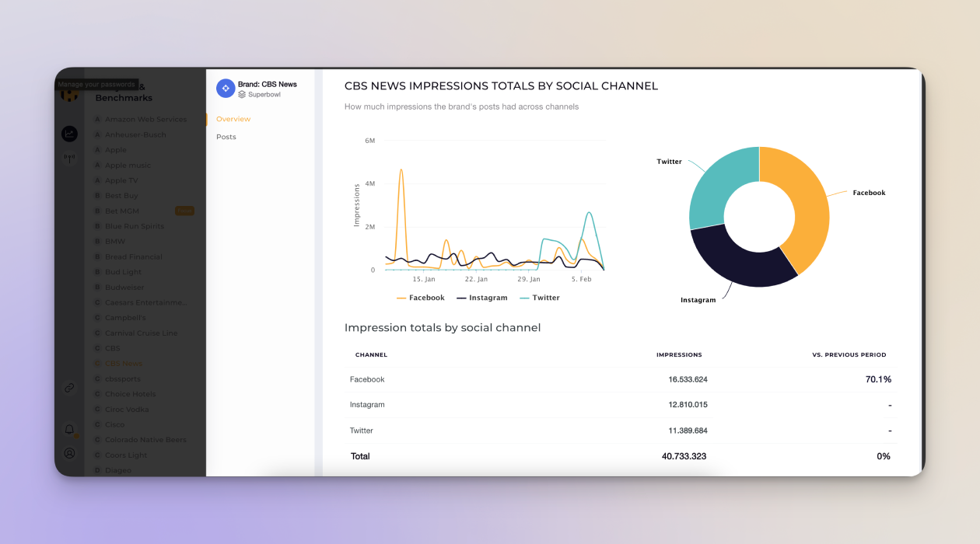980x544 pixels.
Task: Click the 40.733.323 total value
Action: [684, 456]
